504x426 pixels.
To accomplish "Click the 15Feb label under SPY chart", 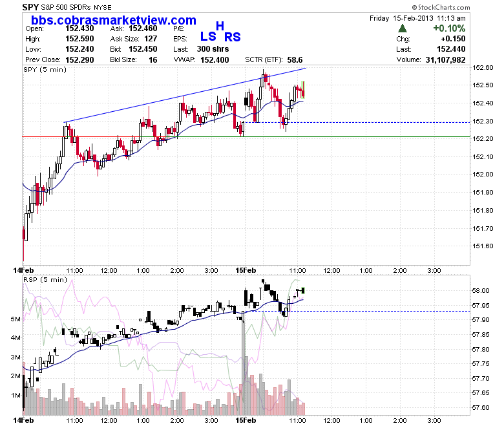I will pos(246,270).
